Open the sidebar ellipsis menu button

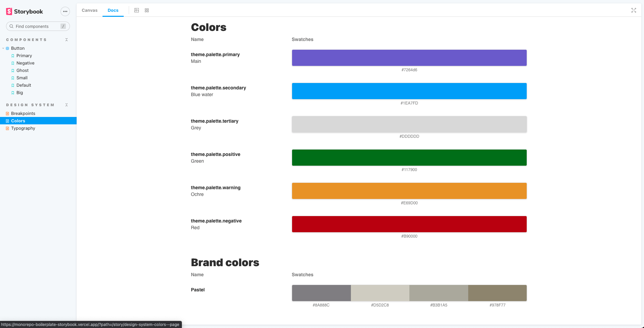click(x=65, y=11)
